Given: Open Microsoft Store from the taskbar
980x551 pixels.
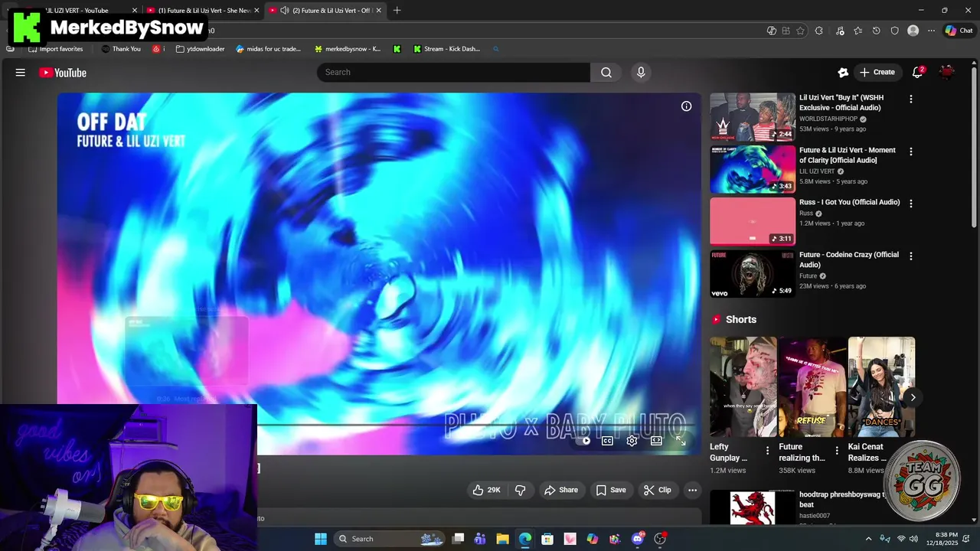Looking at the screenshot, I should (x=547, y=539).
